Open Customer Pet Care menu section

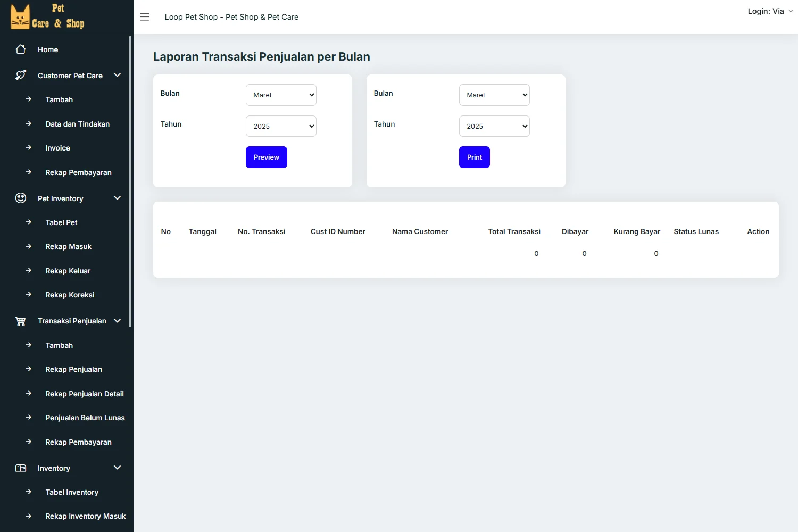pyautogui.click(x=70, y=76)
